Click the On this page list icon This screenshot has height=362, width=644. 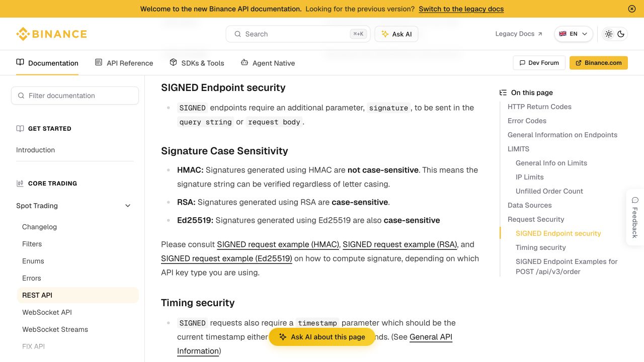(503, 93)
